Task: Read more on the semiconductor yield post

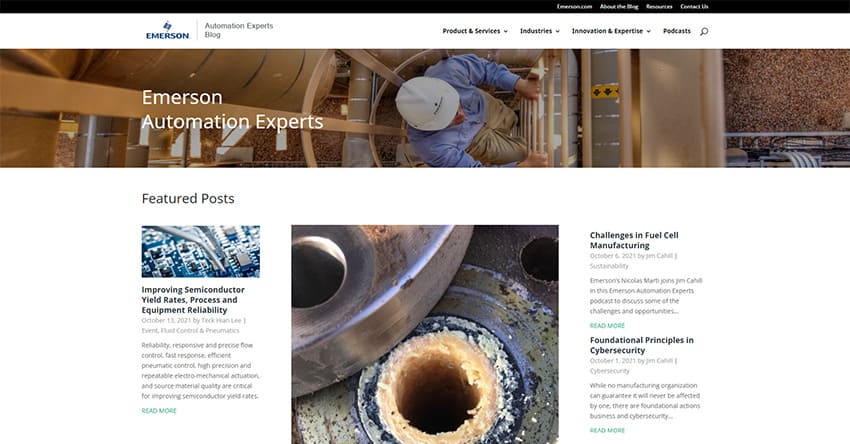Action: coord(159,411)
